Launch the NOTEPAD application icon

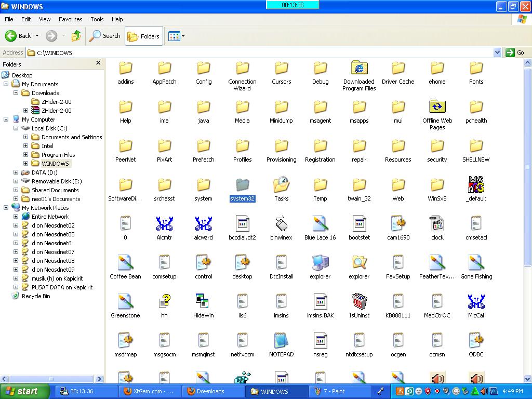pyautogui.click(x=281, y=341)
